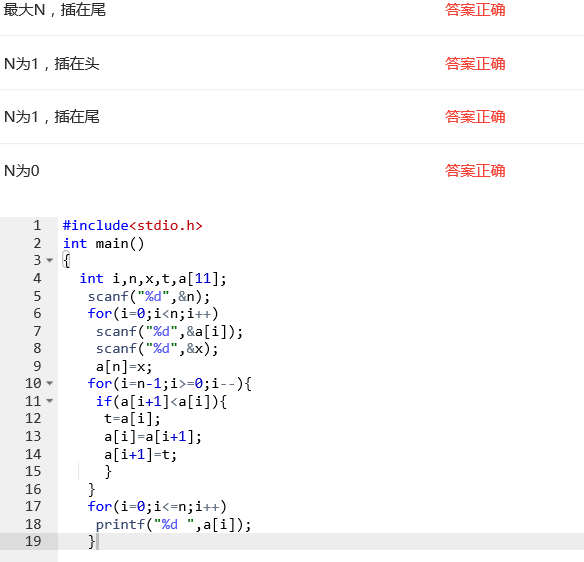The height and width of the screenshot is (562, 584).
Task: Collapse the for loop fold at line 10
Action: click(x=50, y=383)
